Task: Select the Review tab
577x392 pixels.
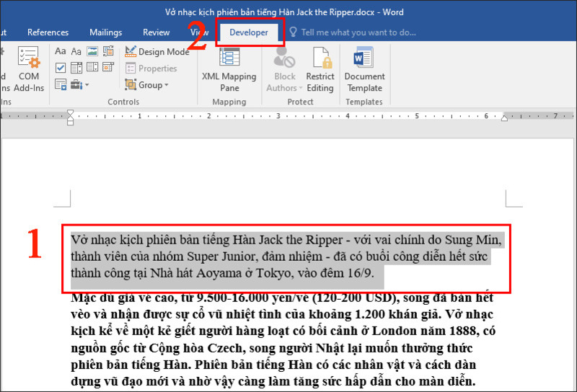Action: click(x=157, y=32)
